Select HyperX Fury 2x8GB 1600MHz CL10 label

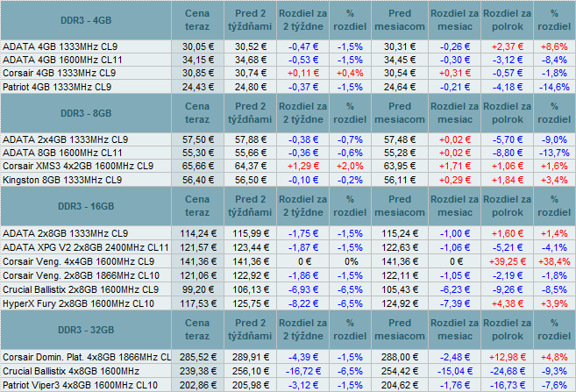[78, 303]
